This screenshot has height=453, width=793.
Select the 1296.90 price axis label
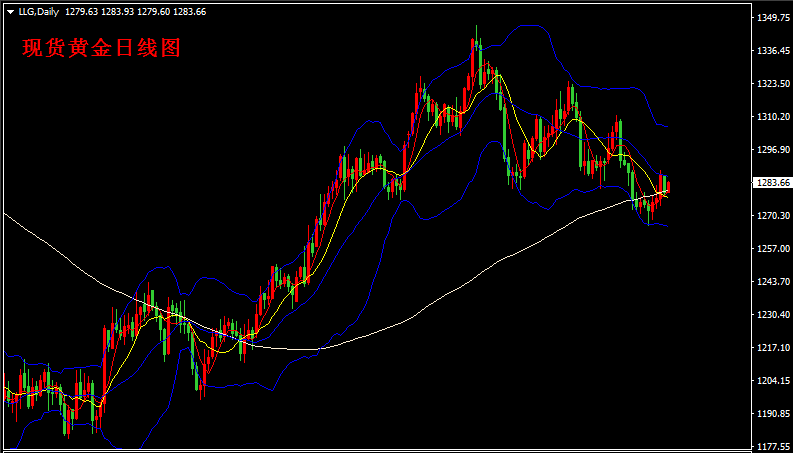click(x=773, y=150)
